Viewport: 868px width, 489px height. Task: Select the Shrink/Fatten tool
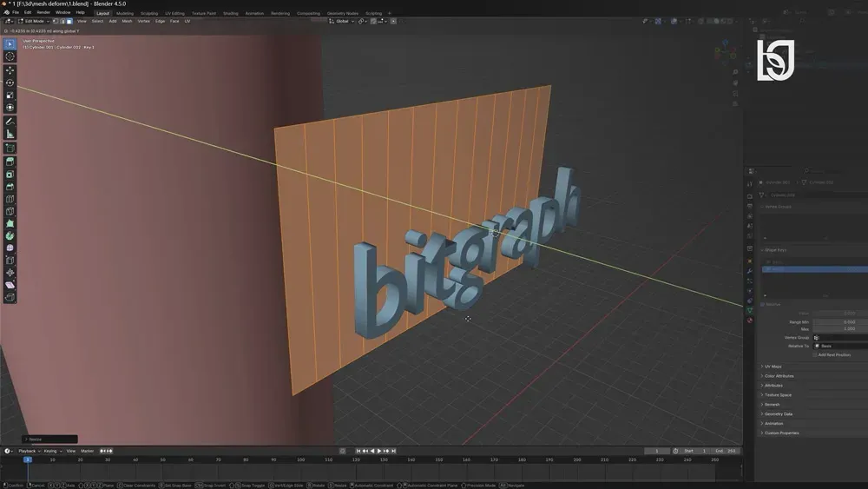[x=10, y=273]
